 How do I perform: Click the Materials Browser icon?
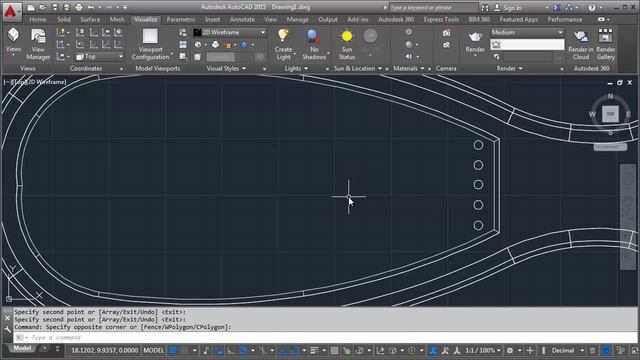point(409,32)
